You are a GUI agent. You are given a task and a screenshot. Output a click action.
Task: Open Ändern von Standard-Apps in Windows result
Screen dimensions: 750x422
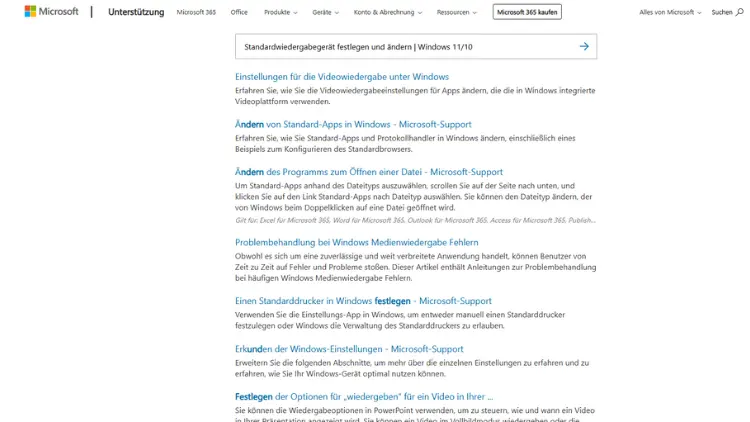pos(353,124)
